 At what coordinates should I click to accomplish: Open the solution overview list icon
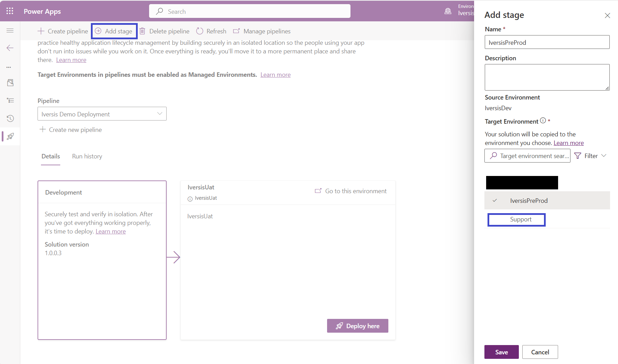[x=10, y=101]
